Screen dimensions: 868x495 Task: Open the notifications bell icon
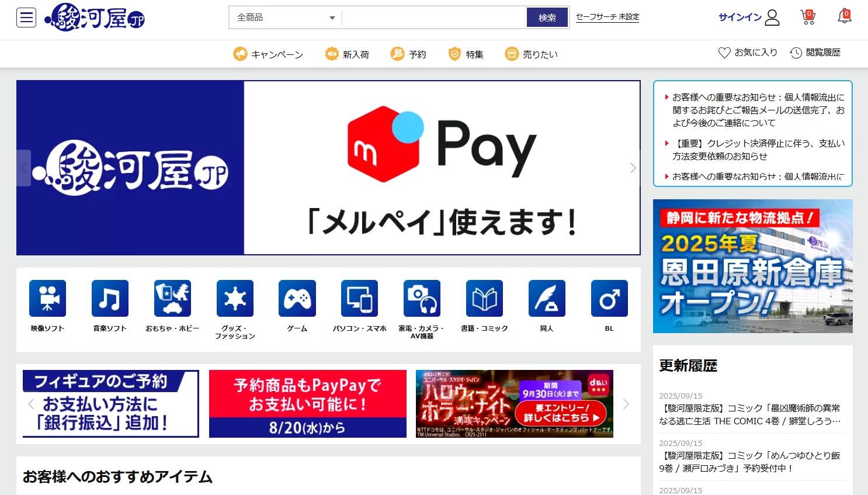[845, 16]
